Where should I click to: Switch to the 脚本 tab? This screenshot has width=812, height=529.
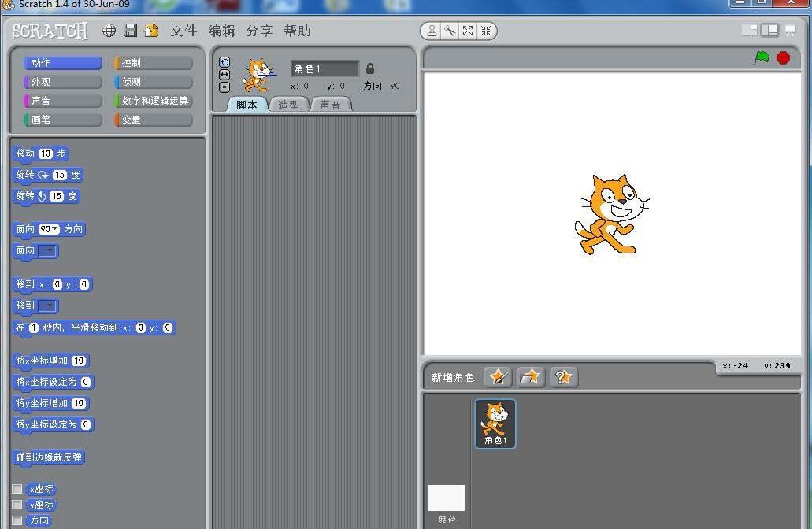click(247, 105)
